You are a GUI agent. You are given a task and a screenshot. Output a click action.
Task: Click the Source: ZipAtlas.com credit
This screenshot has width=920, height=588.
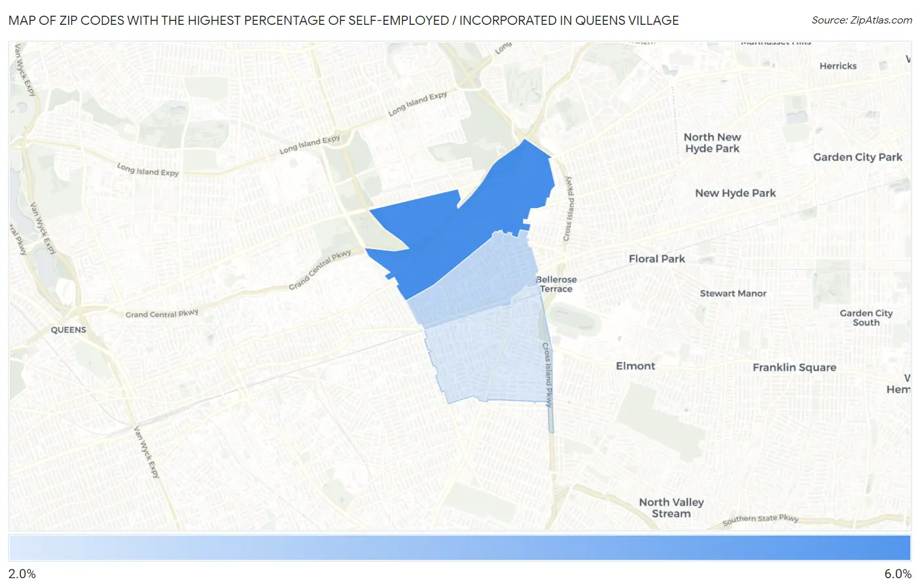[x=862, y=20]
